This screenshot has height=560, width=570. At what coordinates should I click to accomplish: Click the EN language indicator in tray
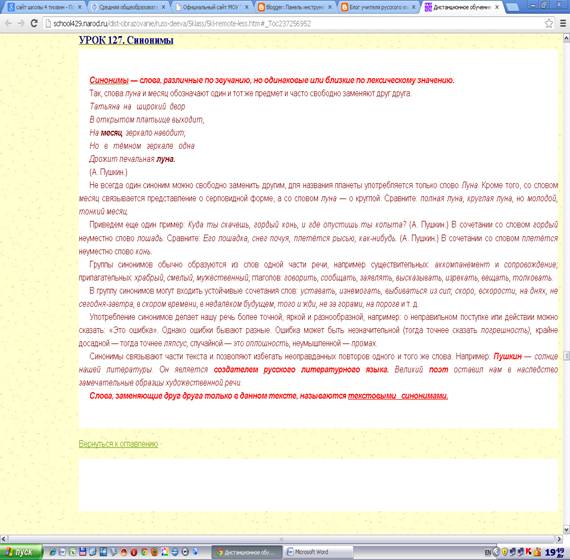(x=487, y=552)
